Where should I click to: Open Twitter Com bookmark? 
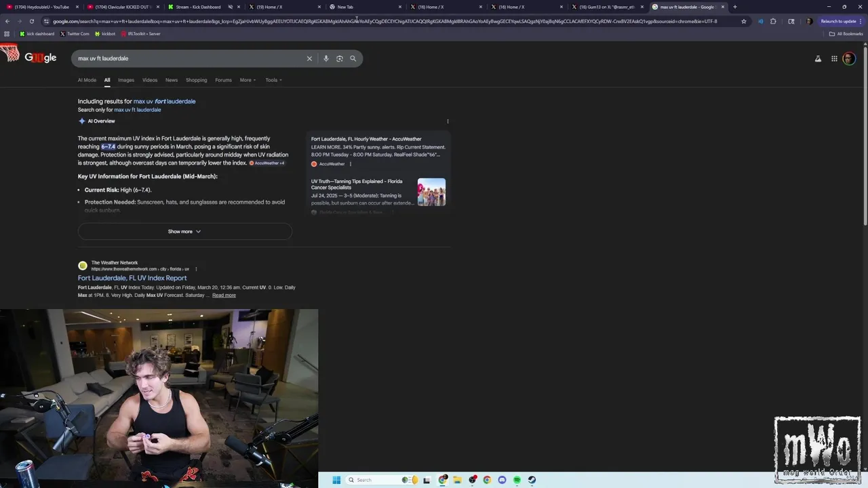click(x=75, y=34)
